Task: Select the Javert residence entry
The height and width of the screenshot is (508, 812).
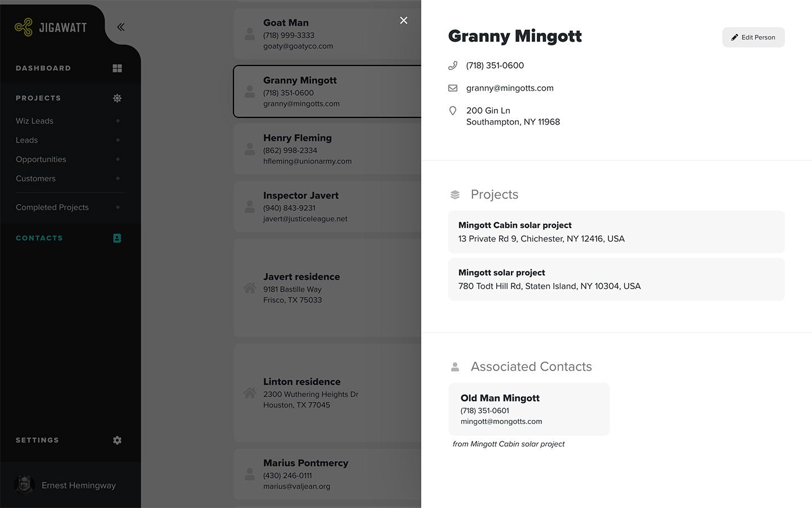Action: (x=328, y=288)
